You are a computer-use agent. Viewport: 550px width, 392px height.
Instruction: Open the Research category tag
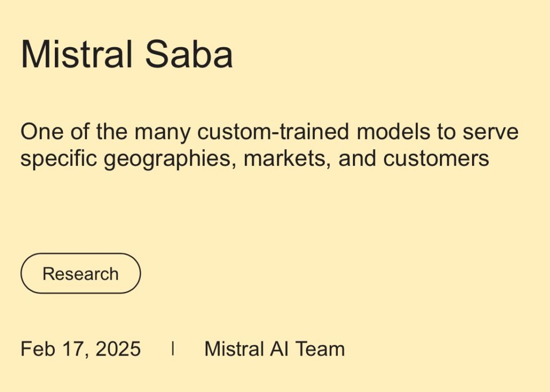click(x=81, y=273)
